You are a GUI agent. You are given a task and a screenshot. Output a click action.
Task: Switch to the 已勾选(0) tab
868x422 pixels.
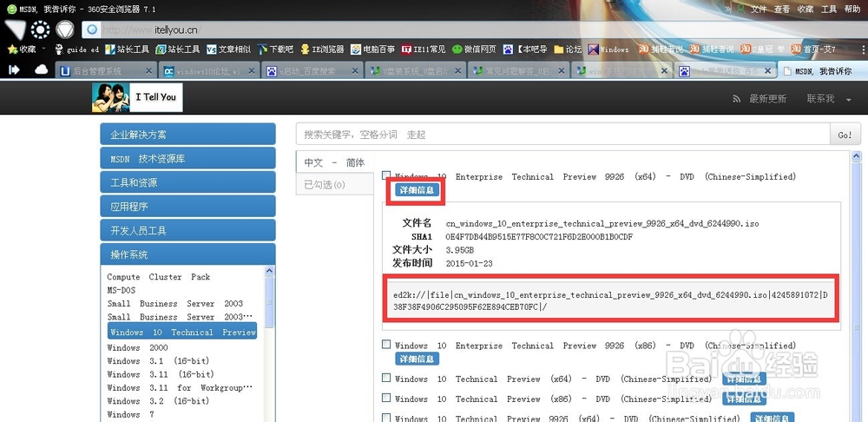point(335,184)
